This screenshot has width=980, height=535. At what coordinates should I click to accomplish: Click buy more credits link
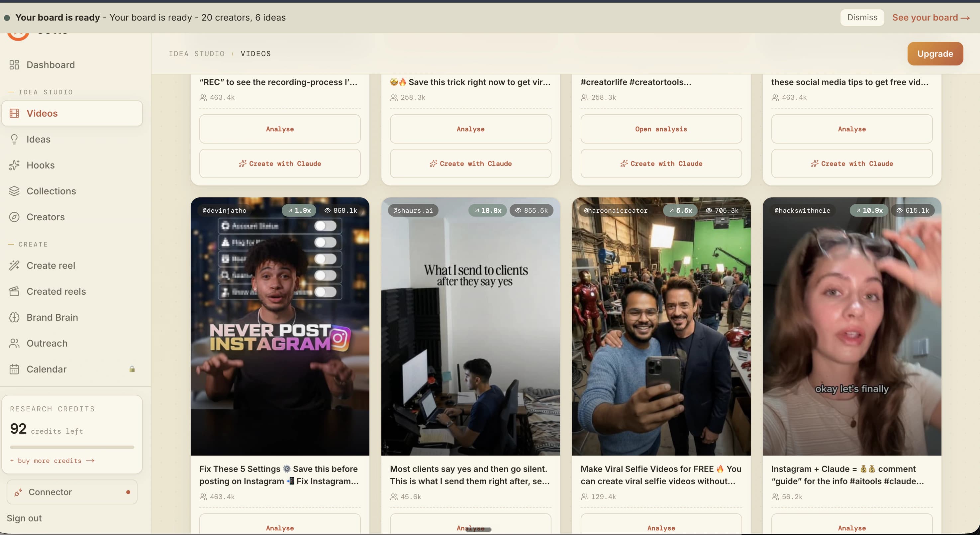coord(52,461)
